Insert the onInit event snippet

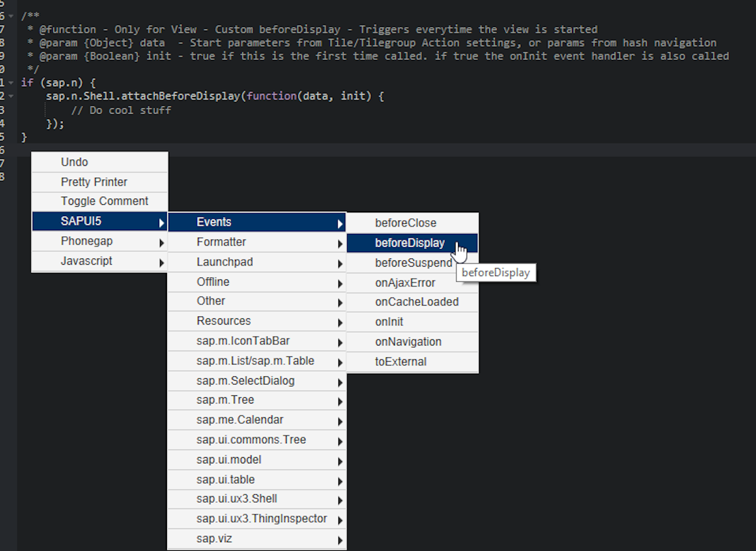coord(389,322)
